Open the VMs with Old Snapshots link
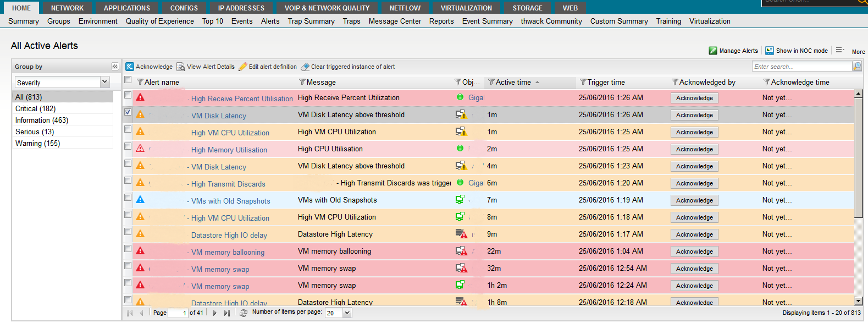868x328 pixels. coord(231,201)
